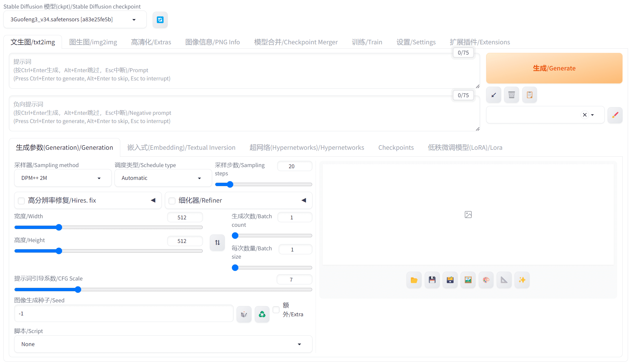Clear the prompt with the trash icon
Image resolution: width=632 pixels, height=364 pixels.
(x=511, y=95)
